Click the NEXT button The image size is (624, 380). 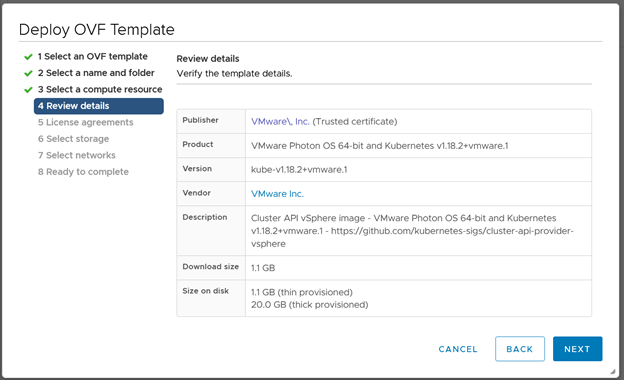tap(577, 349)
